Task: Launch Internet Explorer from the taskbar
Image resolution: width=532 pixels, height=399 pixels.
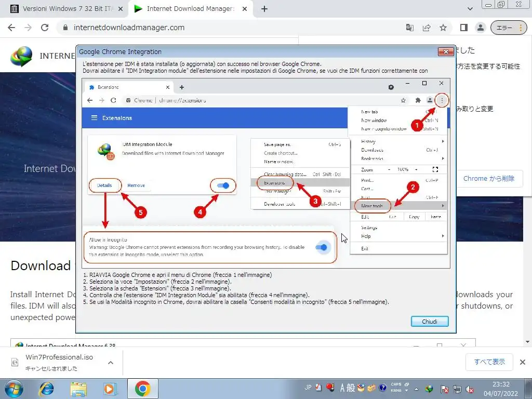Action: (x=47, y=389)
